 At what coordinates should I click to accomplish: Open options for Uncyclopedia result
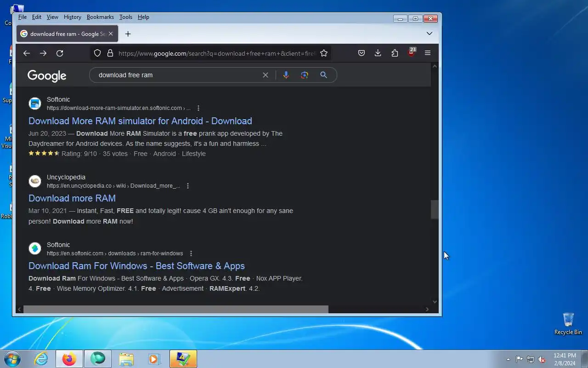tap(188, 186)
